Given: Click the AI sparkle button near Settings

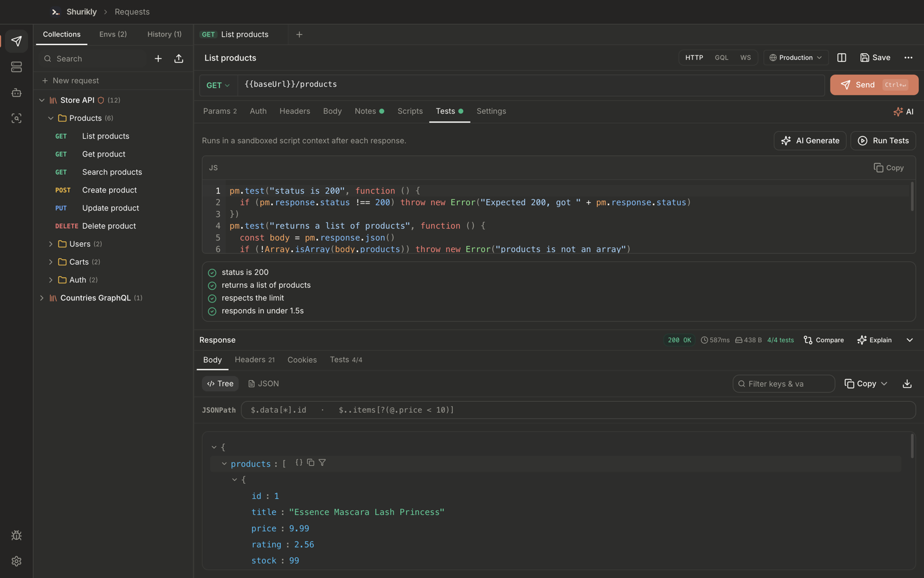Looking at the screenshot, I should (x=903, y=112).
